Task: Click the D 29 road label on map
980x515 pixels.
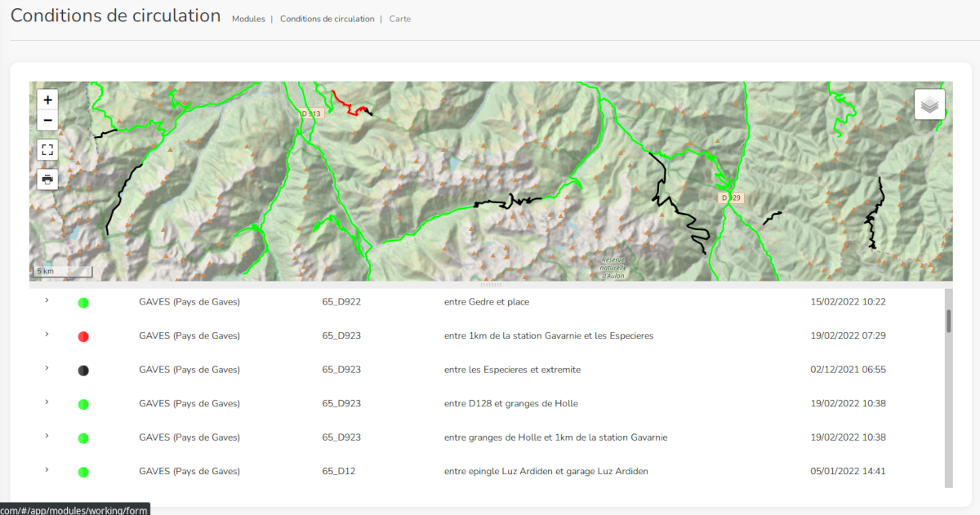Action: tap(731, 198)
